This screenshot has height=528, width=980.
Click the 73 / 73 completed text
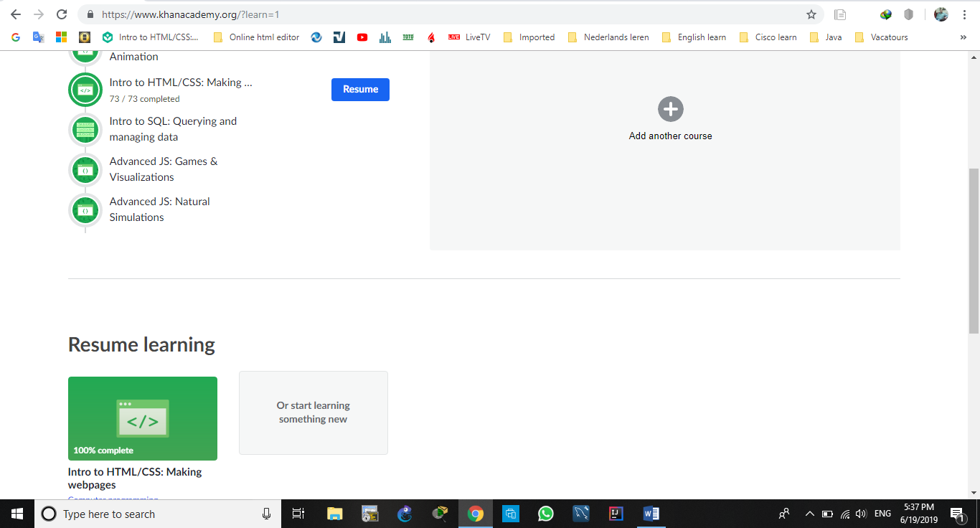[x=145, y=99]
